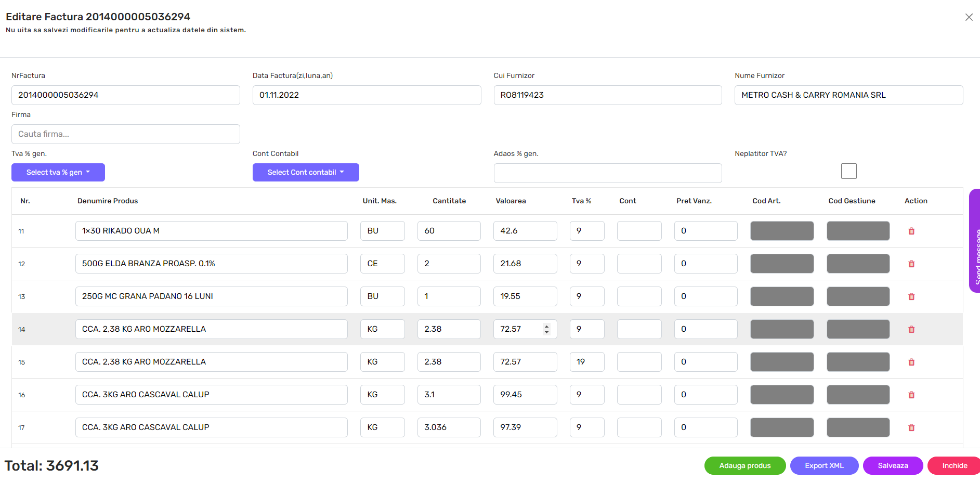Open the Send message side tab
This screenshot has width=980, height=481.
pyautogui.click(x=975, y=241)
